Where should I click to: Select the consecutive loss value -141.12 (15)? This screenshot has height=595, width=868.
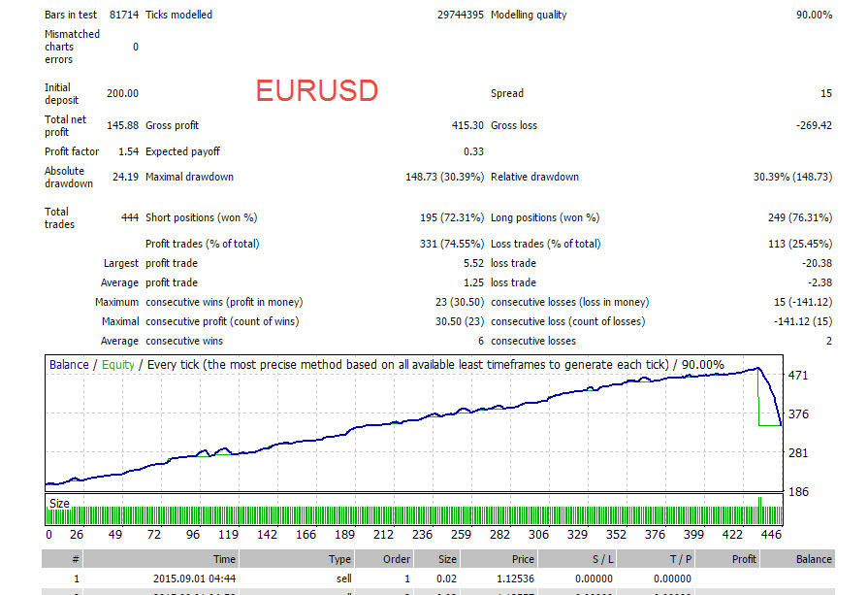pos(803,322)
